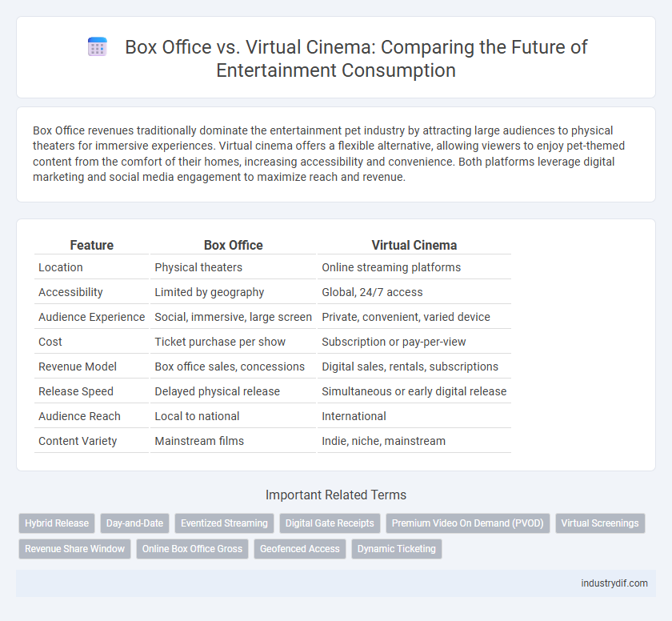
Task: Click the Online streaming platforms cell
Action: coord(414,267)
